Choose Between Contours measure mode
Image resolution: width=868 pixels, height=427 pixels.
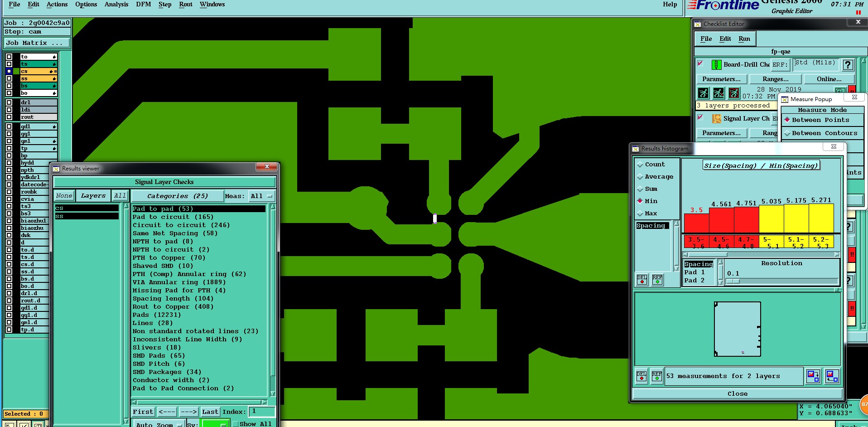coord(822,133)
